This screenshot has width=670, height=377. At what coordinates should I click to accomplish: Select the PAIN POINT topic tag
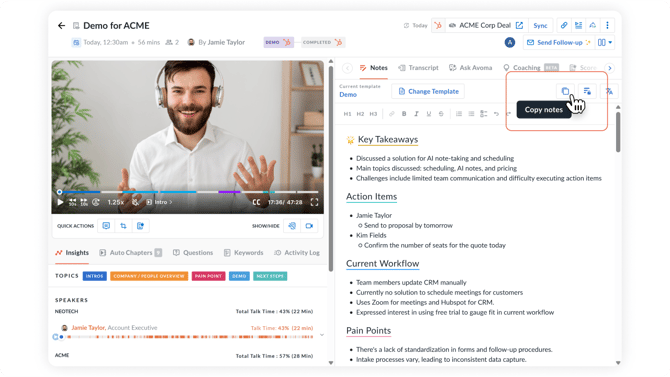pyautogui.click(x=209, y=276)
